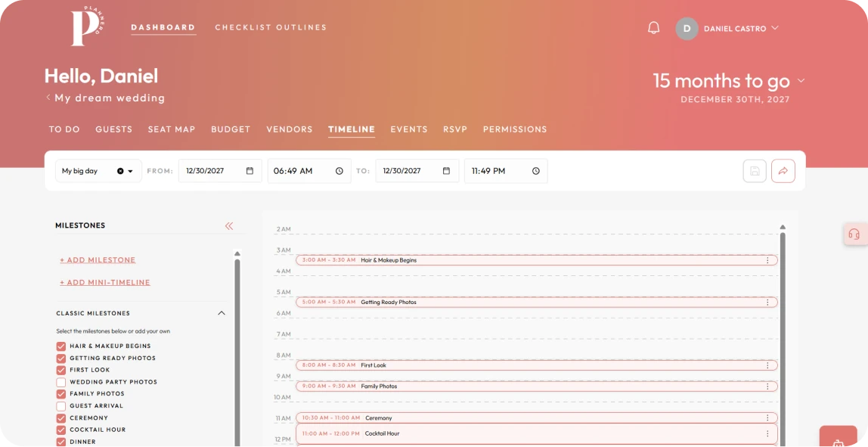Open notifications bell
The width and height of the screenshot is (868, 447).
[654, 28]
